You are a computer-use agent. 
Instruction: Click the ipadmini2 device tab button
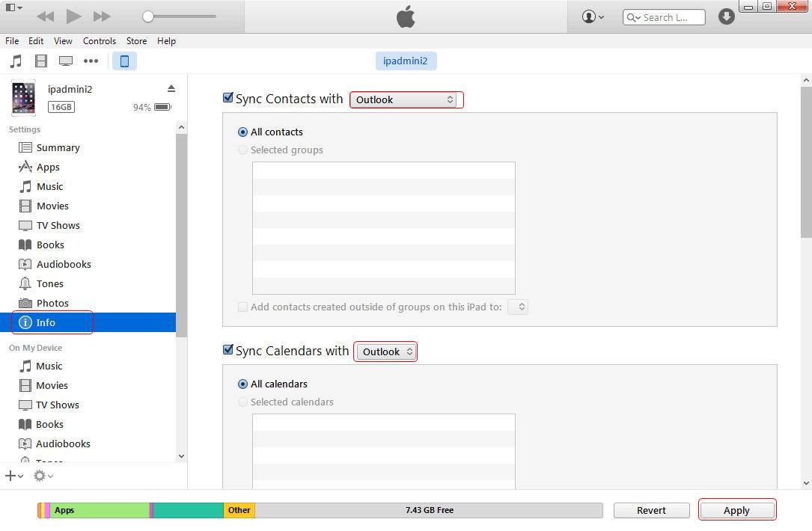(406, 61)
